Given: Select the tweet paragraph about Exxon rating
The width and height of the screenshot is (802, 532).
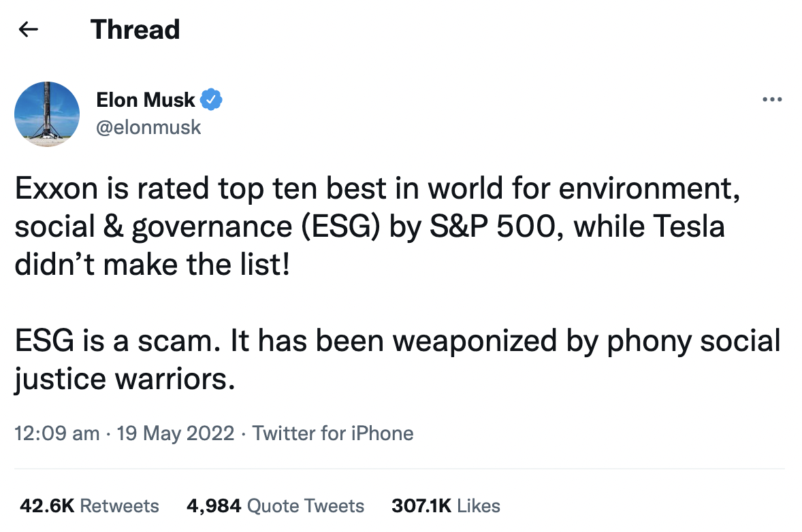Looking at the screenshot, I should click(x=377, y=226).
